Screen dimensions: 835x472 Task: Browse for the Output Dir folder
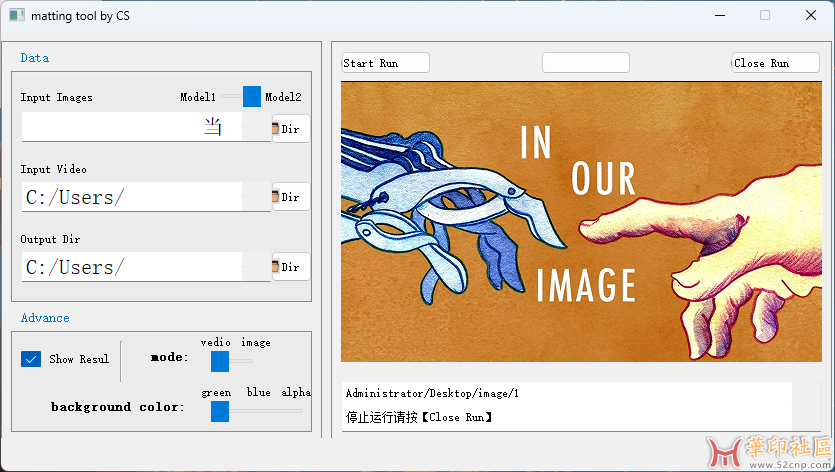(x=290, y=267)
